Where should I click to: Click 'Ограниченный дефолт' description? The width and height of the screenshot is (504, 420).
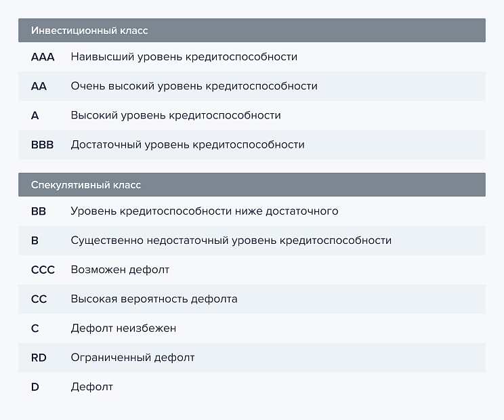(x=133, y=358)
